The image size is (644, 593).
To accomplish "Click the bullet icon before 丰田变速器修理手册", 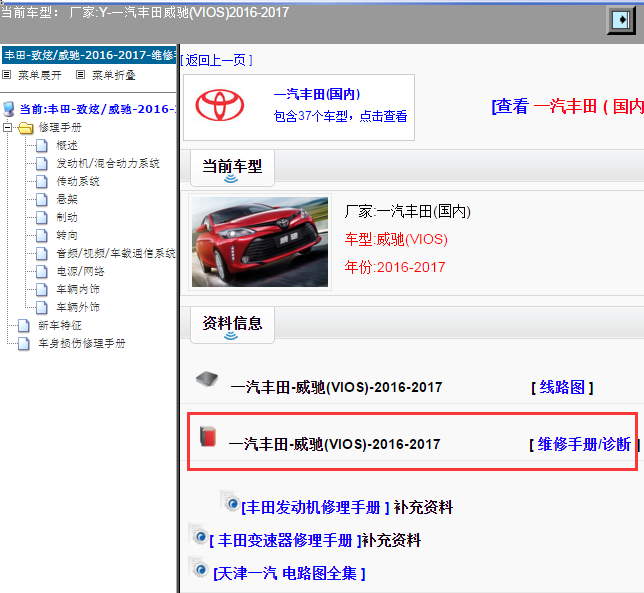I will coord(199,535).
